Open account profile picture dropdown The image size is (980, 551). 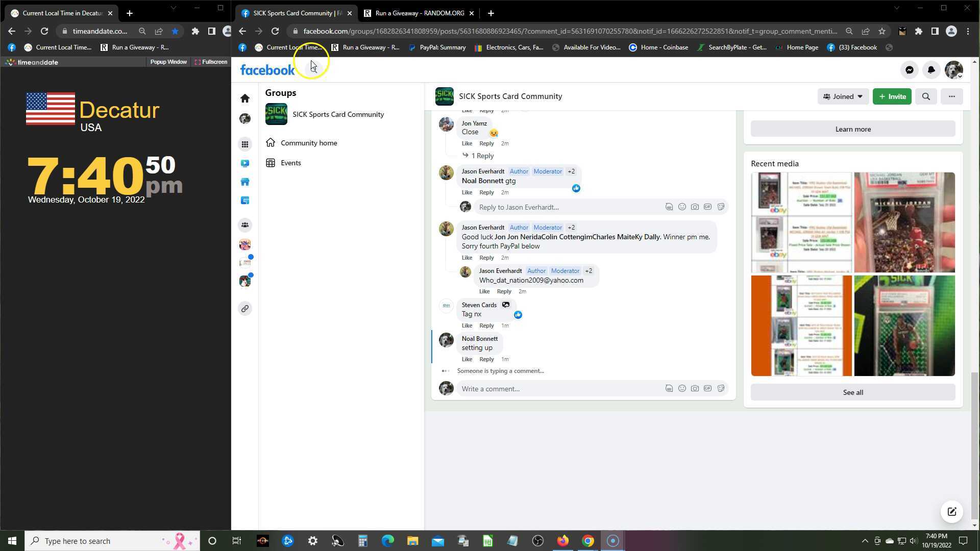pyautogui.click(x=953, y=70)
